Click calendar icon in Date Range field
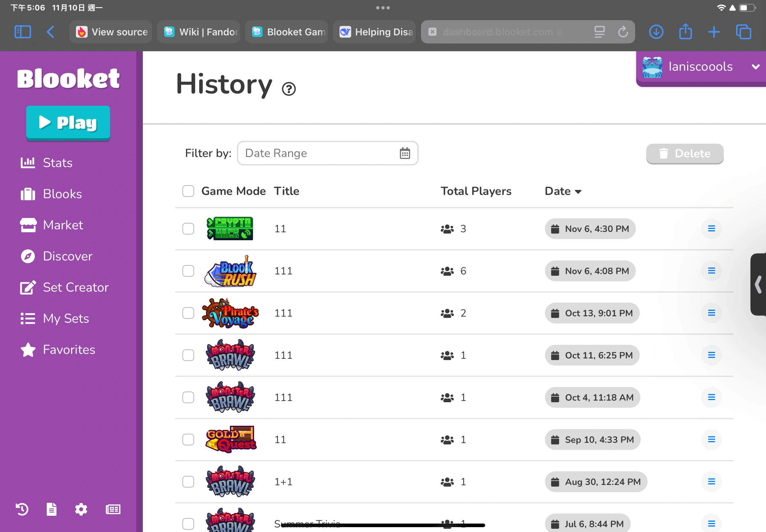The height and width of the screenshot is (532, 766). pos(405,153)
